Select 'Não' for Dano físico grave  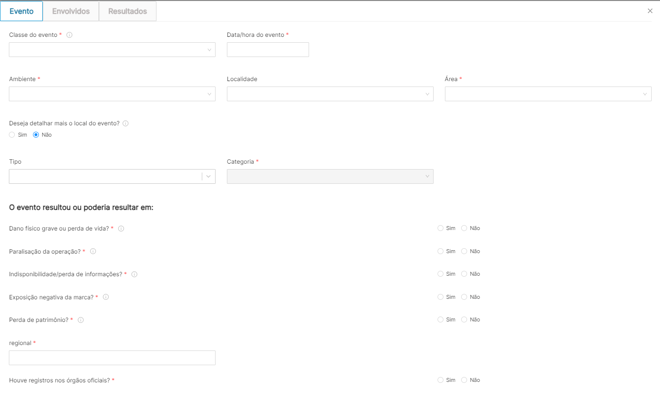click(x=464, y=228)
